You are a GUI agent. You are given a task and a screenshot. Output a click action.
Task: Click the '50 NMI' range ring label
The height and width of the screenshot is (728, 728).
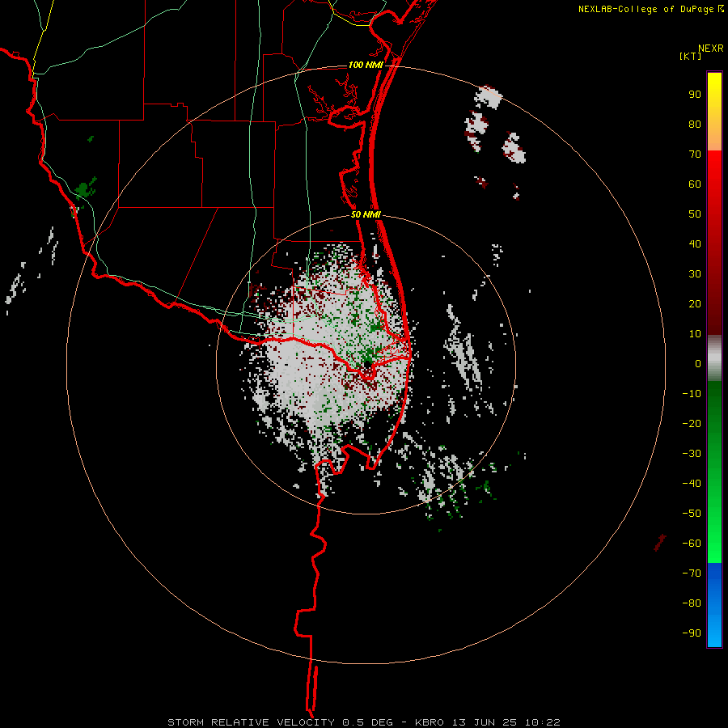tap(366, 214)
